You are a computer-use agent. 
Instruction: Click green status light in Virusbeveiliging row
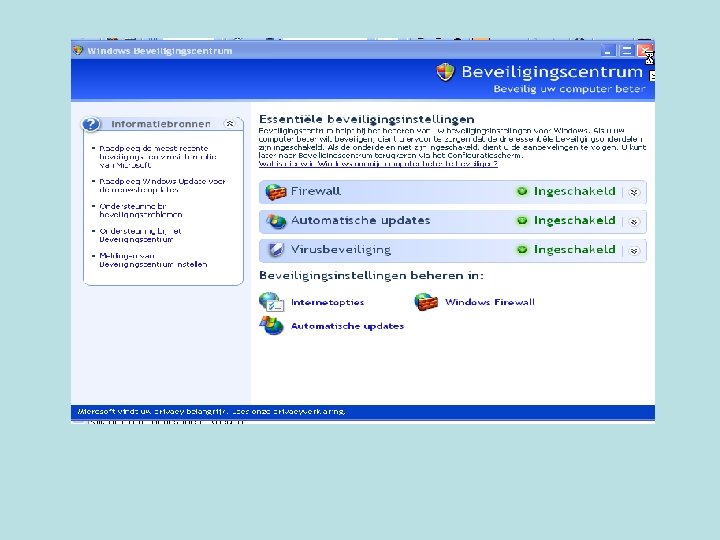coord(522,250)
